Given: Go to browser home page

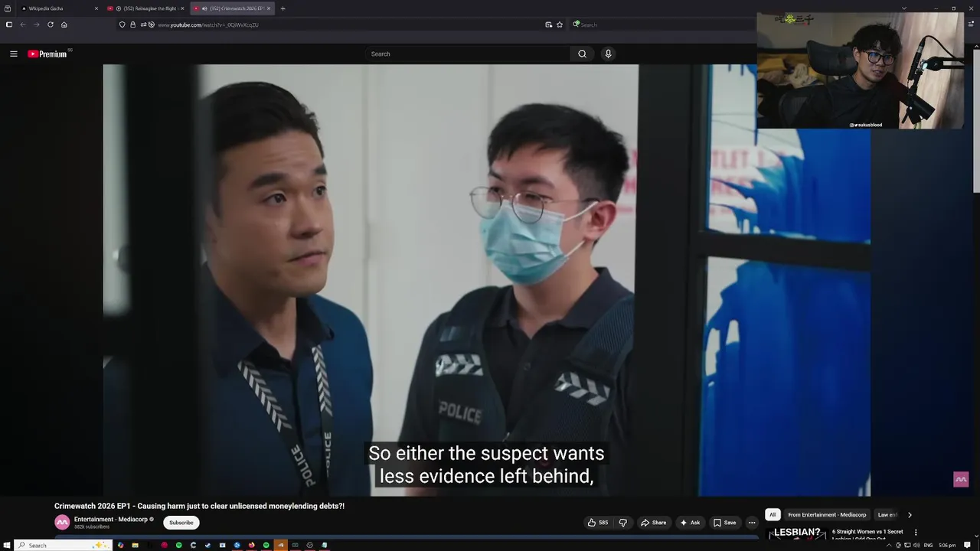Looking at the screenshot, I should [64, 24].
